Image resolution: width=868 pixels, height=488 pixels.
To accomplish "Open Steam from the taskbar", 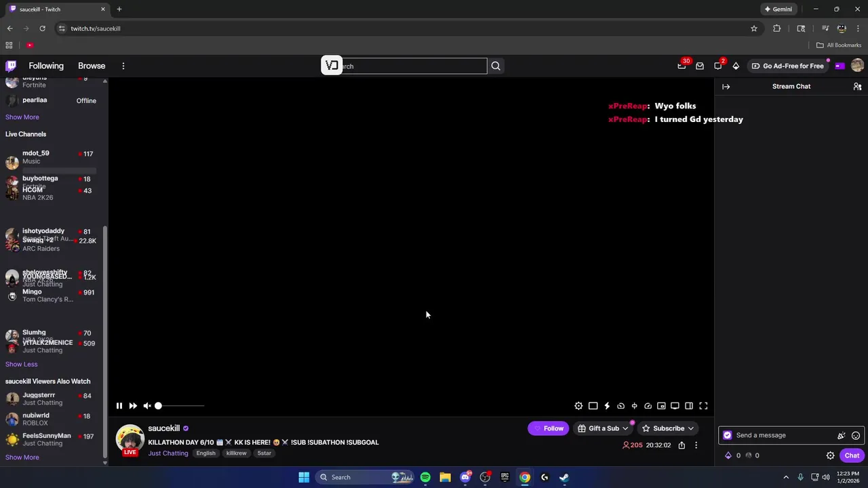I will 564,477.
